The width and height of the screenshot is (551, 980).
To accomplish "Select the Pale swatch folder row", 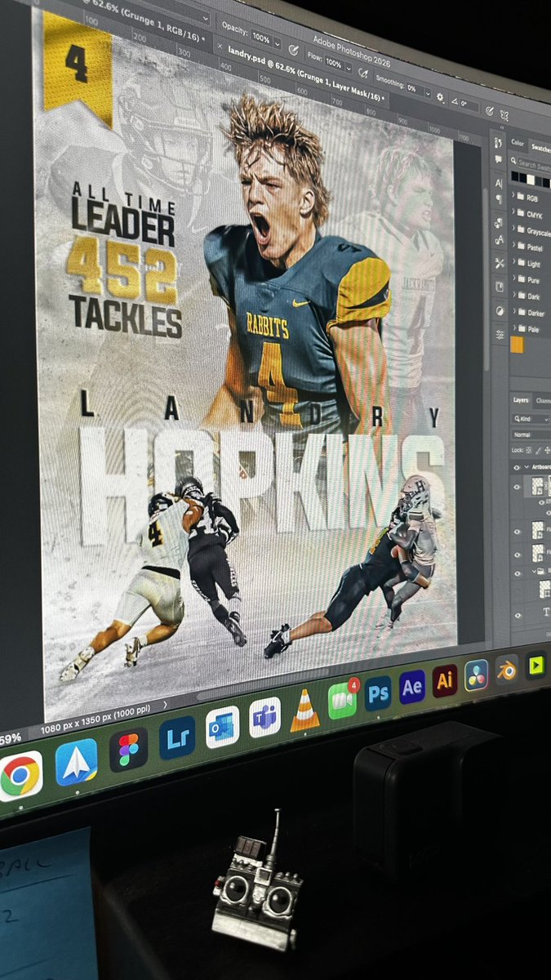I will [531, 328].
